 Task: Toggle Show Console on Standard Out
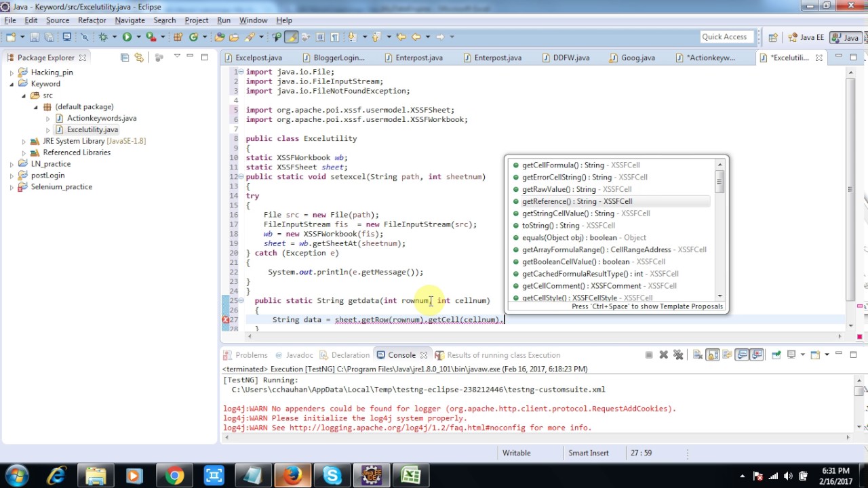(x=741, y=354)
